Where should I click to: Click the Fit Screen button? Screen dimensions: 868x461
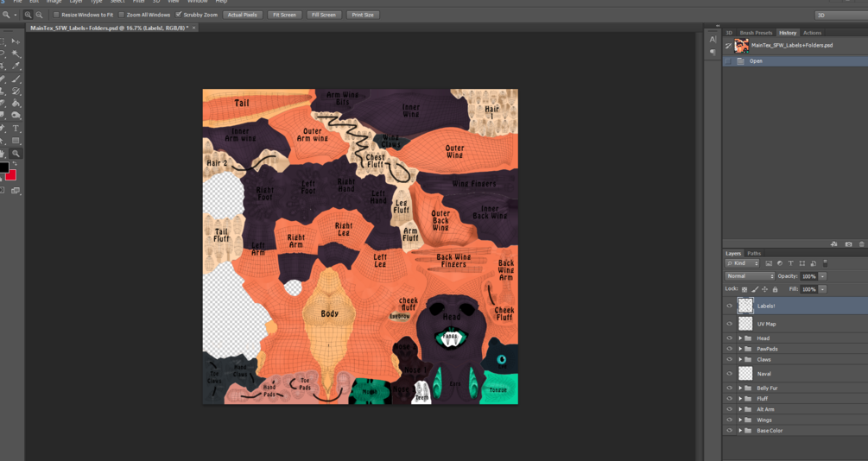point(284,15)
